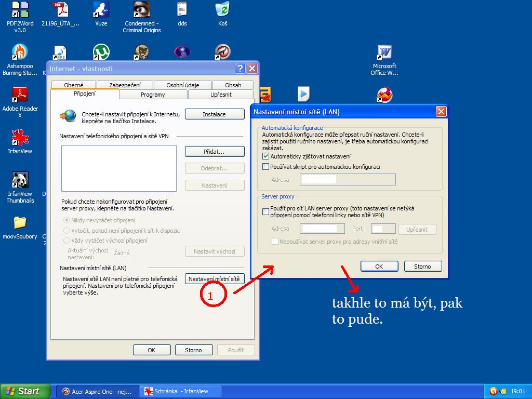The image size is (532, 399).
Task: Click Storno in Internet vlastnosti dialog
Action: (194, 350)
